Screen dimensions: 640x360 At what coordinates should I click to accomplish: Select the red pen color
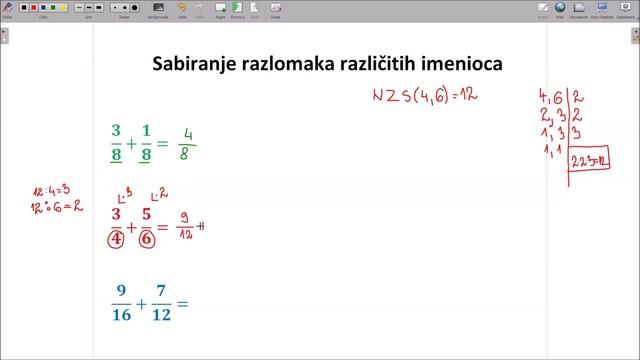click(34, 7)
